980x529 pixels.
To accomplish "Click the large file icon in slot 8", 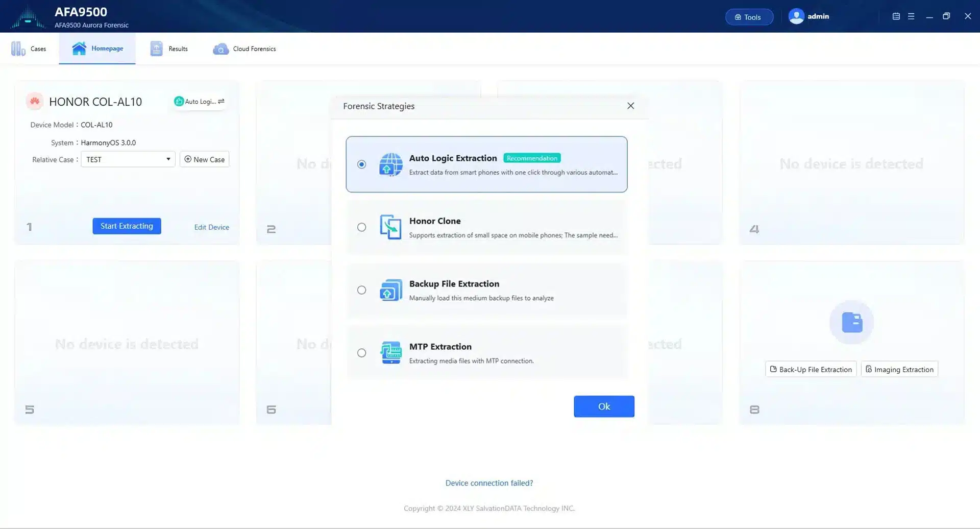I will pyautogui.click(x=851, y=322).
